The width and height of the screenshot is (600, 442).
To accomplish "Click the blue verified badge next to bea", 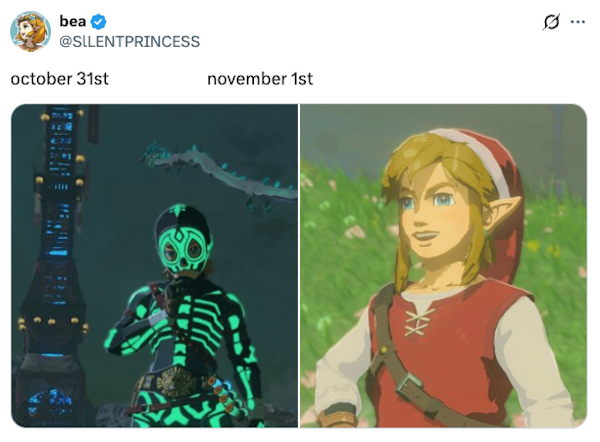I will [98, 22].
